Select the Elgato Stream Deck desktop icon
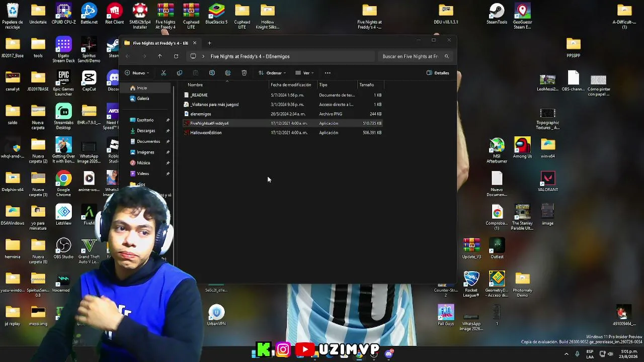This screenshot has width=644, height=362. tap(63, 50)
